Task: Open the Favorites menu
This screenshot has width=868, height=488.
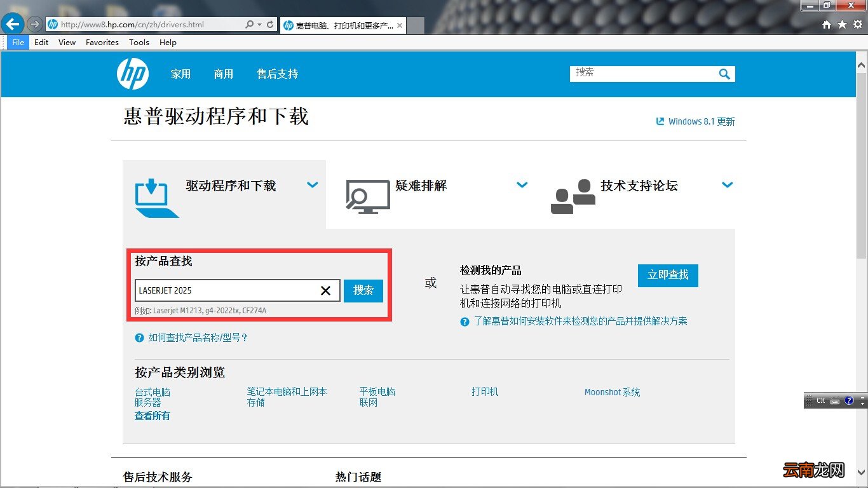Action: (102, 43)
